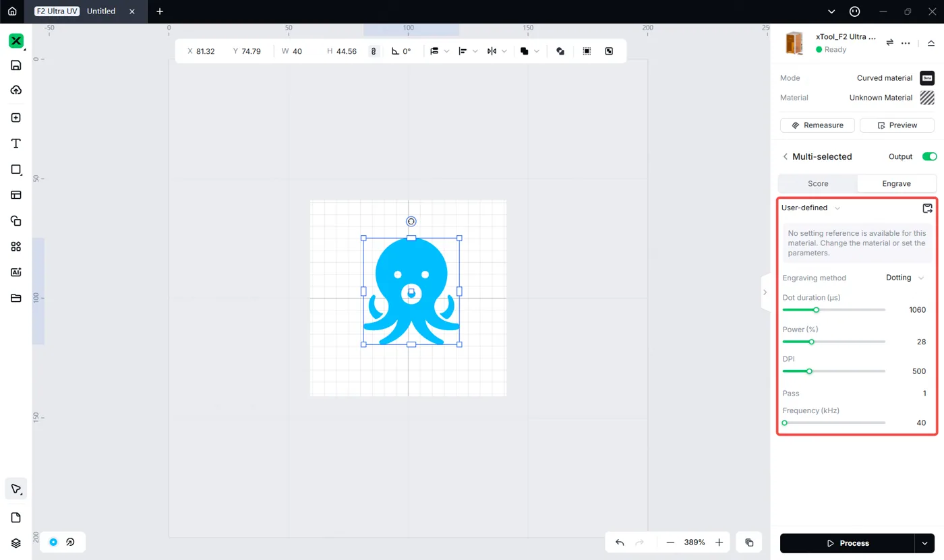Open the flip/mirror dropdown
This screenshot has width=944, height=560.
(496, 51)
